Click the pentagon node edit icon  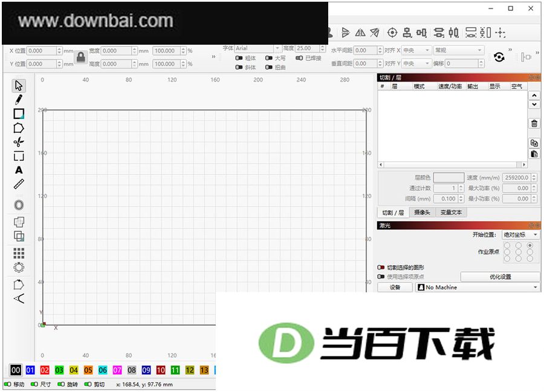19,284
